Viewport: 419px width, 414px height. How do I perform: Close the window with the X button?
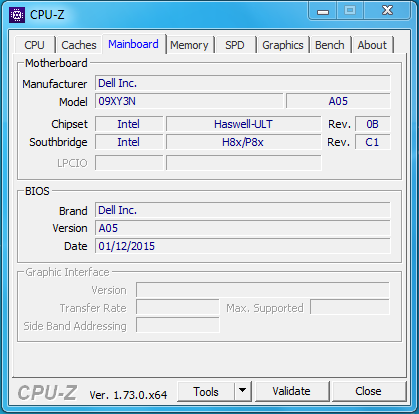pos(387,11)
